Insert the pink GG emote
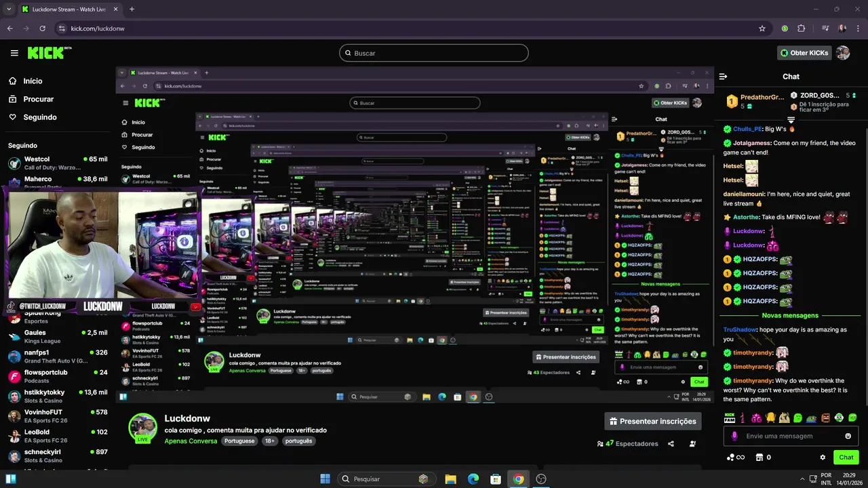 (x=756, y=418)
